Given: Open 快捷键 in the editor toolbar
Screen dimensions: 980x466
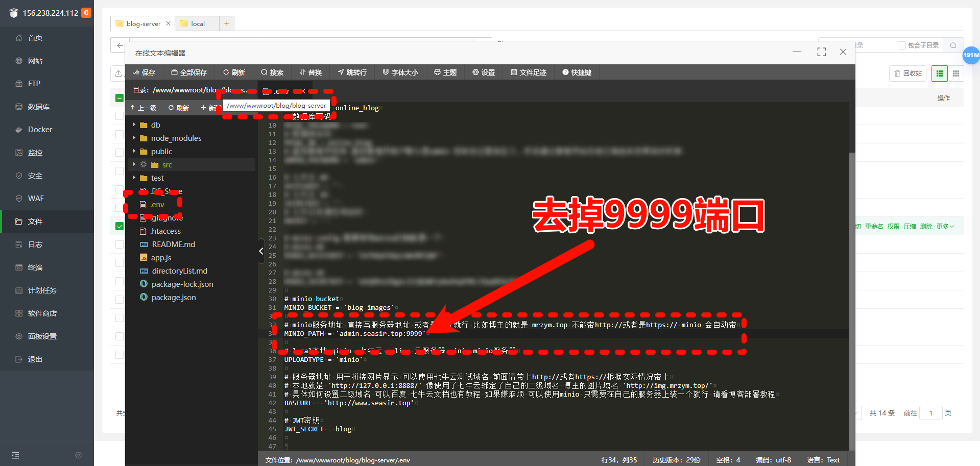Looking at the screenshot, I should point(577,72).
